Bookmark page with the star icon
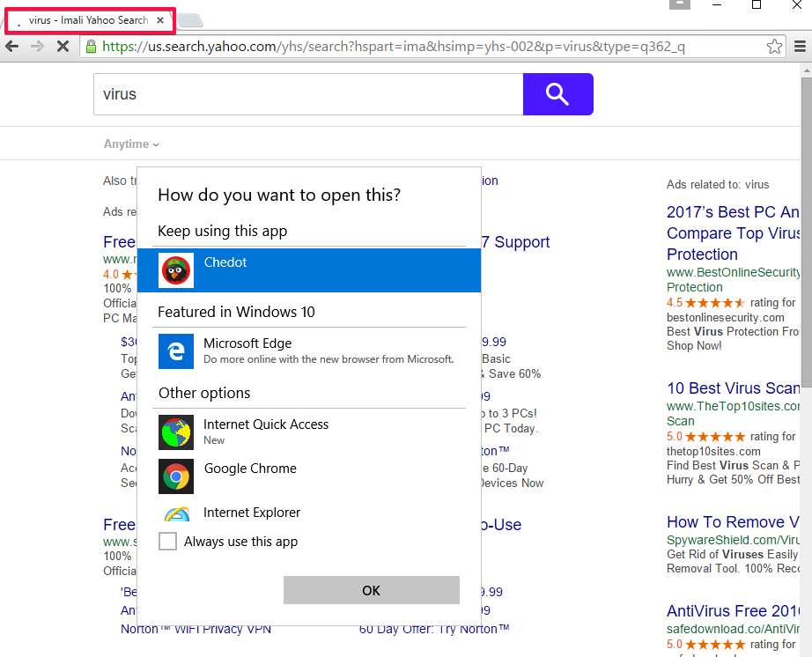812x657 pixels. (x=774, y=47)
